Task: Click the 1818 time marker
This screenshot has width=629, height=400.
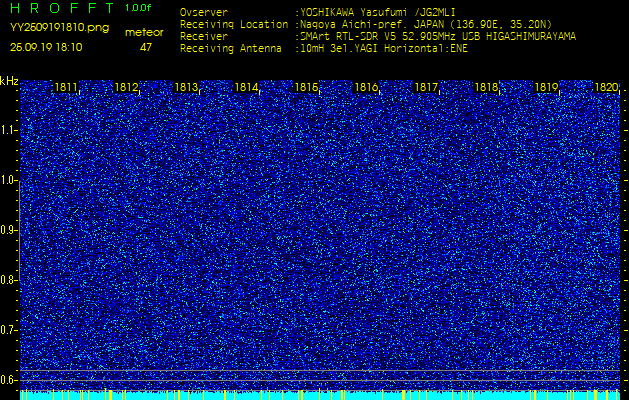Action: pyautogui.click(x=486, y=87)
